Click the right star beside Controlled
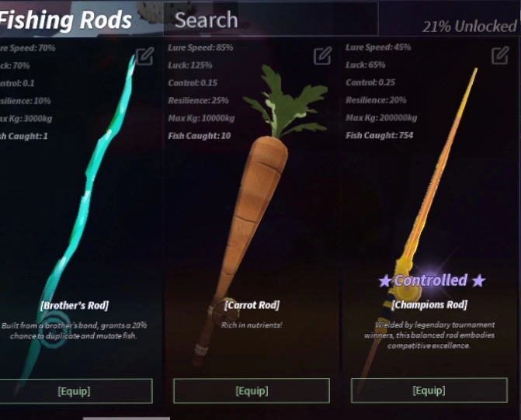The height and width of the screenshot is (420, 521). pyautogui.click(x=479, y=281)
